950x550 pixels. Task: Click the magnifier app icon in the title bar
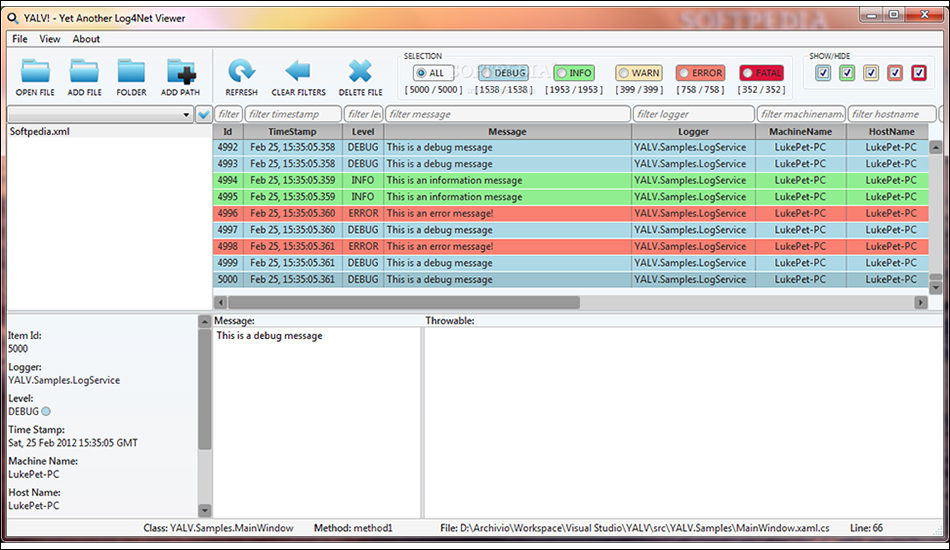[x=13, y=18]
